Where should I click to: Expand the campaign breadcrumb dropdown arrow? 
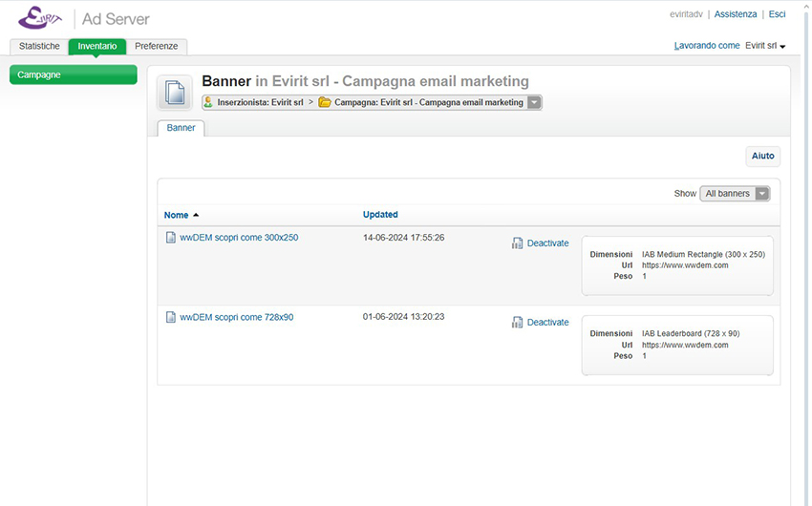click(x=534, y=102)
